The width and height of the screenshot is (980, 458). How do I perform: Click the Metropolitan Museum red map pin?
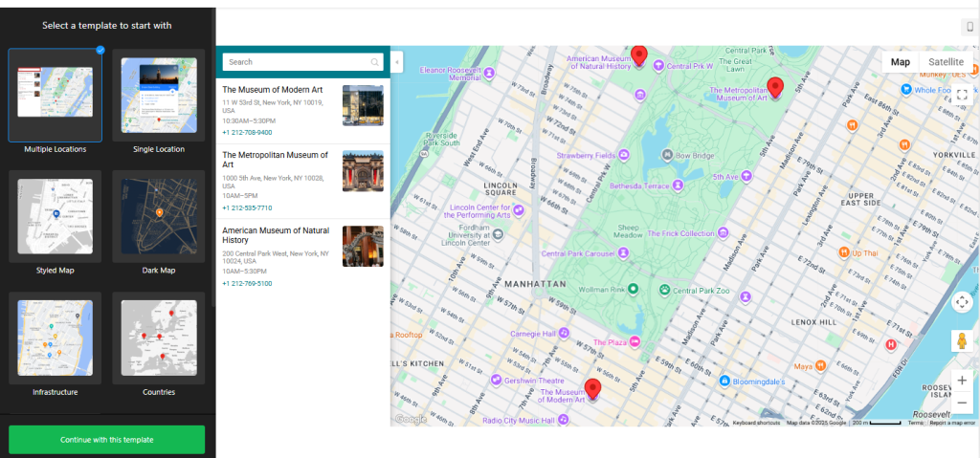775,86
